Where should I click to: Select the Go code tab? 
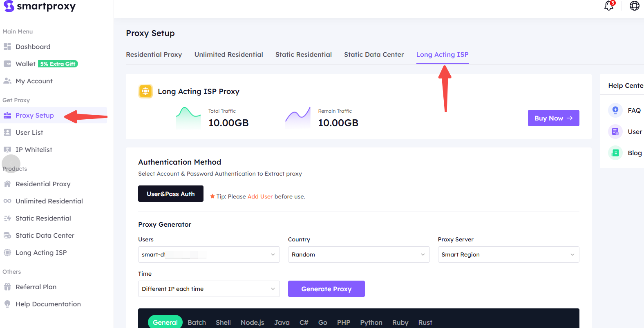[x=322, y=322]
